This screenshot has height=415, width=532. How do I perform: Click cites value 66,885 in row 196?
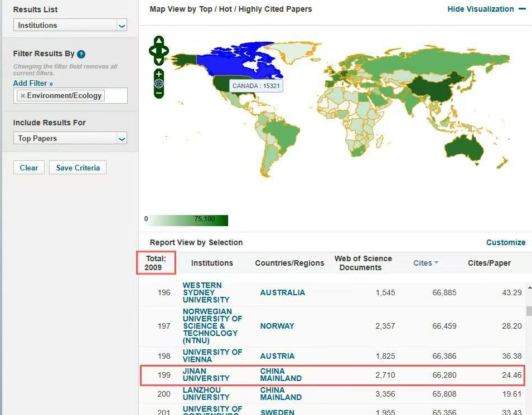(444, 292)
